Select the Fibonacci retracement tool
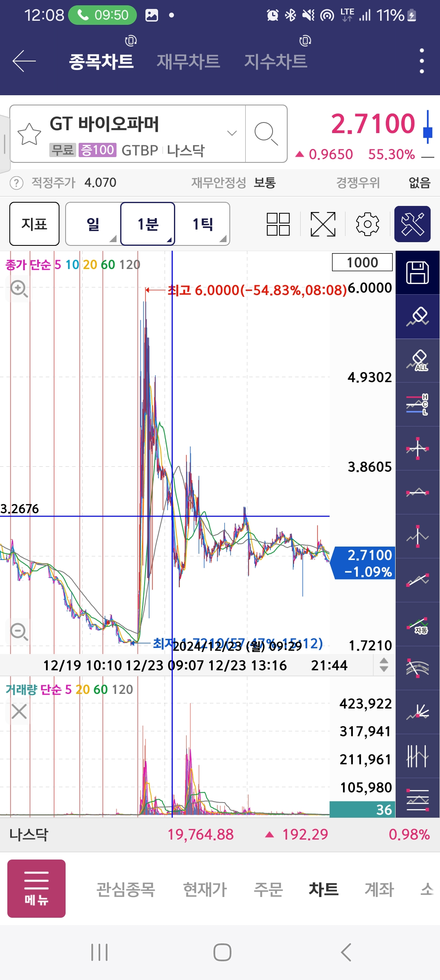Viewport: 440px width, 980px height. (418, 798)
